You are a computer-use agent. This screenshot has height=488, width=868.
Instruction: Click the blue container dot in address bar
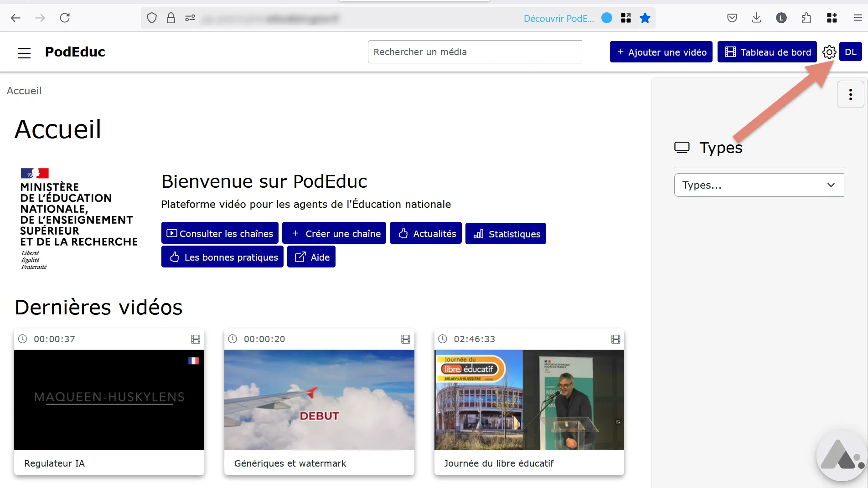(607, 18)
